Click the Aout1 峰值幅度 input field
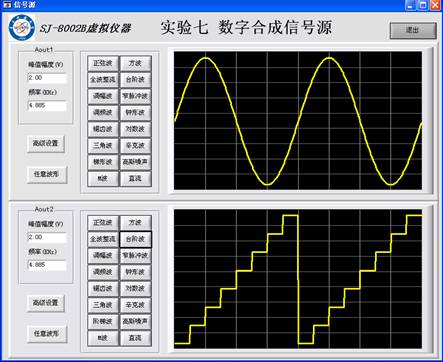This screenshot has height=362, width=443. coord(47,78)
